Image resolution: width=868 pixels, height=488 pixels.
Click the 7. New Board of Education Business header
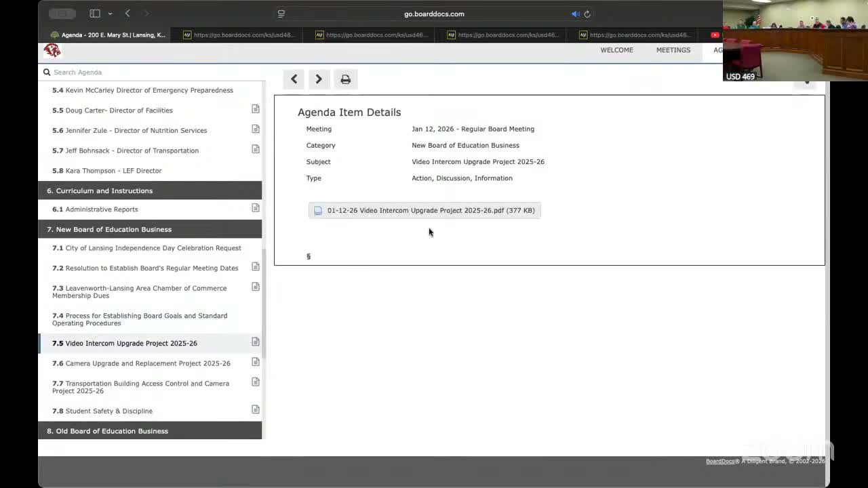[x=150, y=229]
